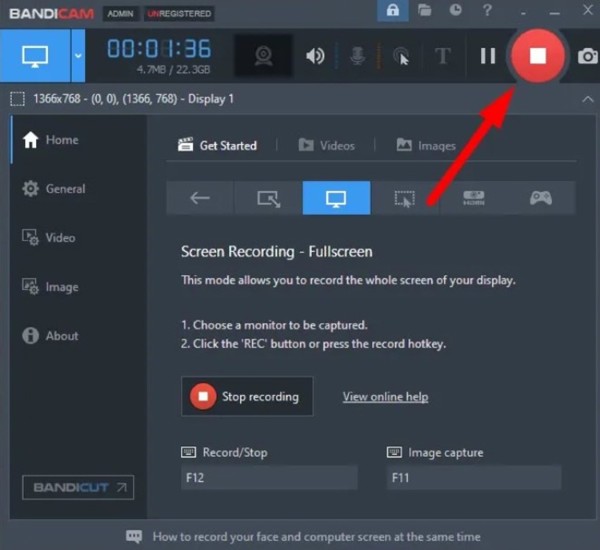Select rectangle area recording mode

tap(268, 198)
